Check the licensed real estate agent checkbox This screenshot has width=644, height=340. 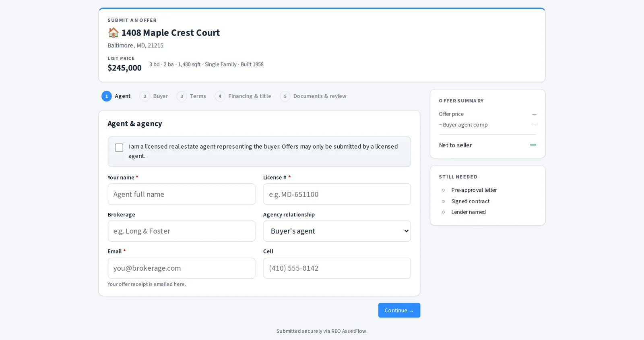point(119,148)
